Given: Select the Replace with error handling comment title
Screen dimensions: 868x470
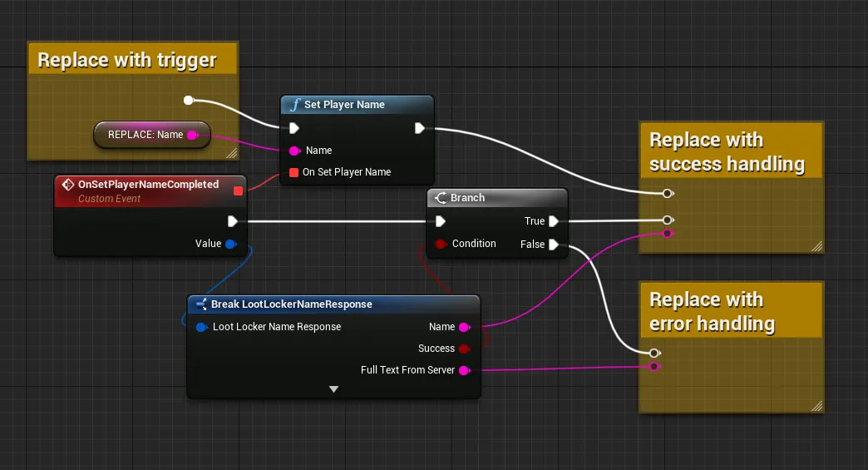Looking at the screenshot, I should coord(712,312).
